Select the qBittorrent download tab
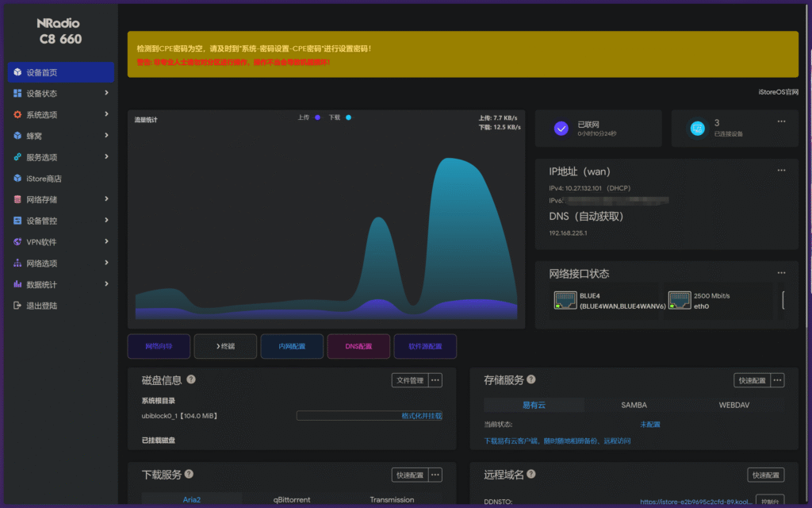812x508 pixels. (292, 500)
